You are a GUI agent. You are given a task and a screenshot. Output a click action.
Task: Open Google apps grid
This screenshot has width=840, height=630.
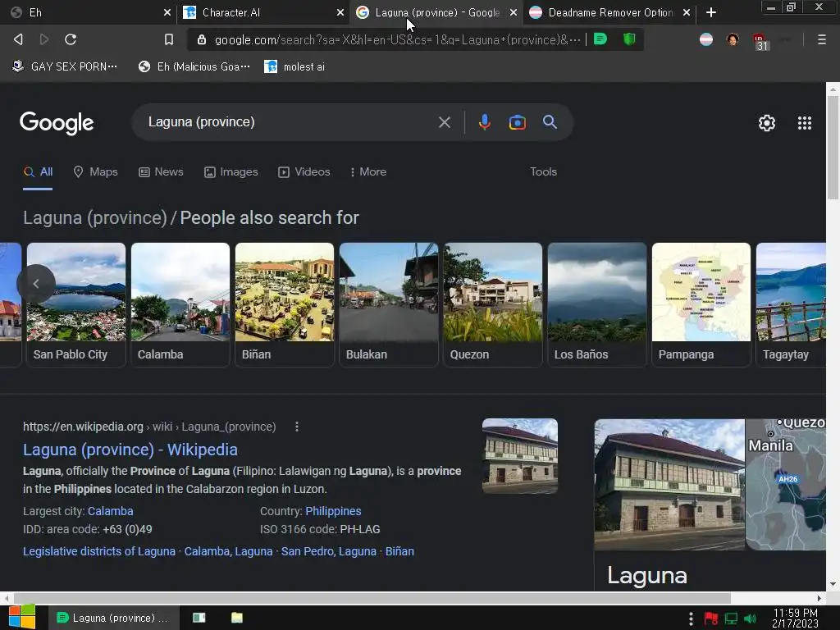[804, 123]
